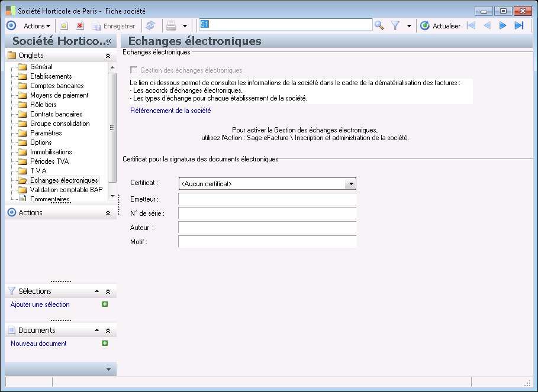538x392 pixels.
Task: Click the Actions panel circle icon
Action: [x=12, y=212]
